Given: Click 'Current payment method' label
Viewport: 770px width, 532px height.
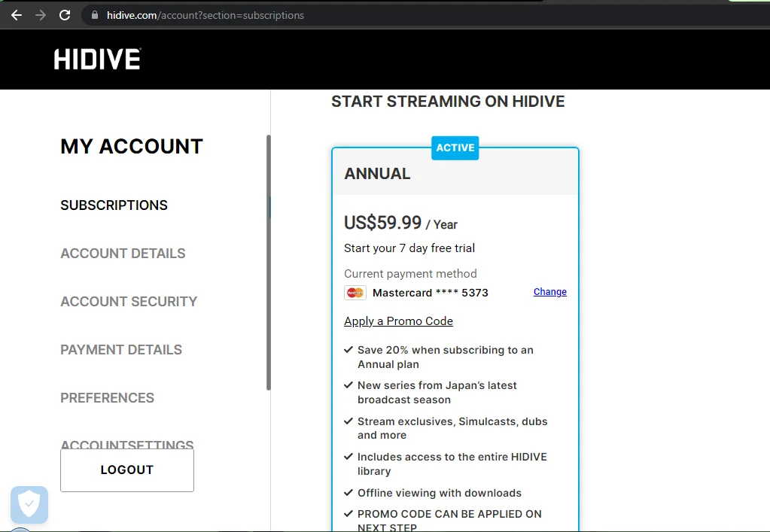Looking at the screenshot, I should 410,273.
